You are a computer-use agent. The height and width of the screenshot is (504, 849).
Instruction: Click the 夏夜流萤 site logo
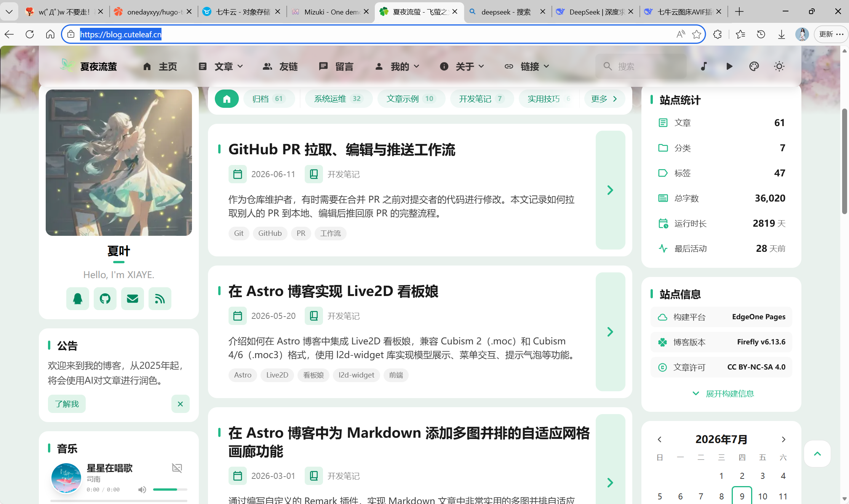(89, 67)
